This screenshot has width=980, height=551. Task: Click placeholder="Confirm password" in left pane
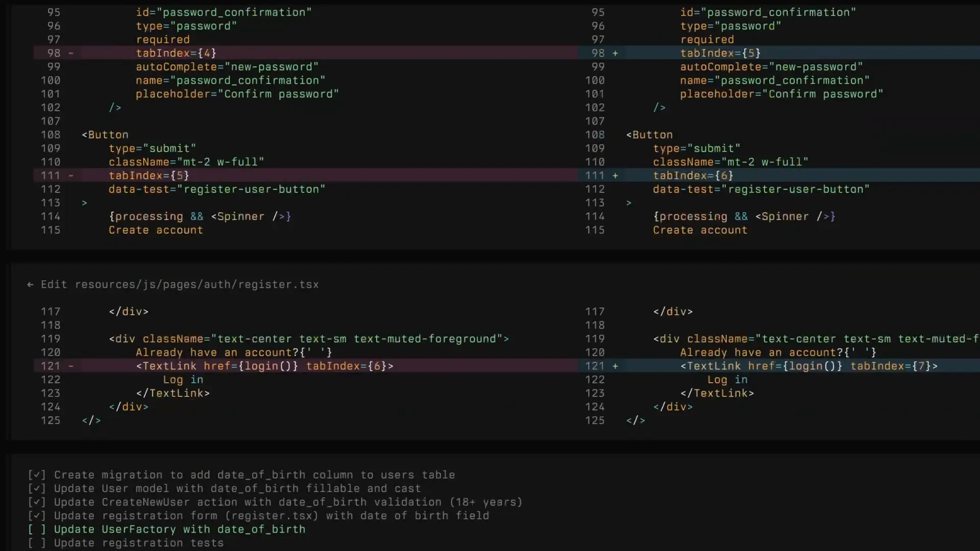pos(237,94)
